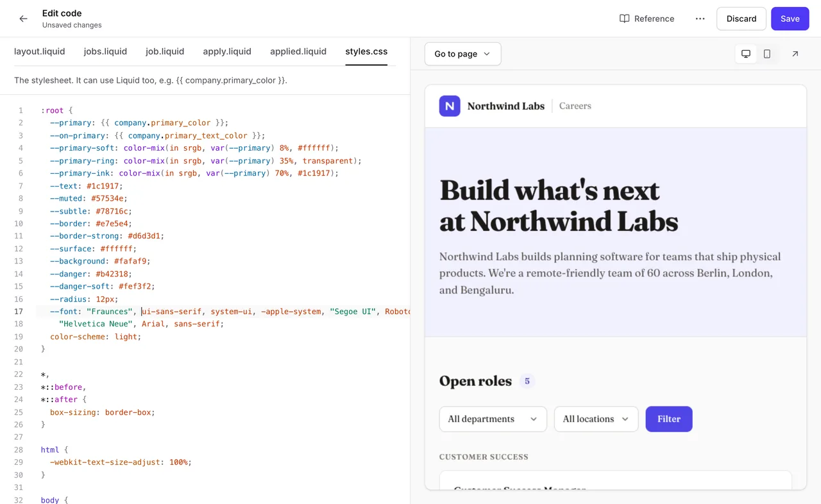Click the open roles count badge 5
Screen dimensions: 821x504
pos(527,381)
